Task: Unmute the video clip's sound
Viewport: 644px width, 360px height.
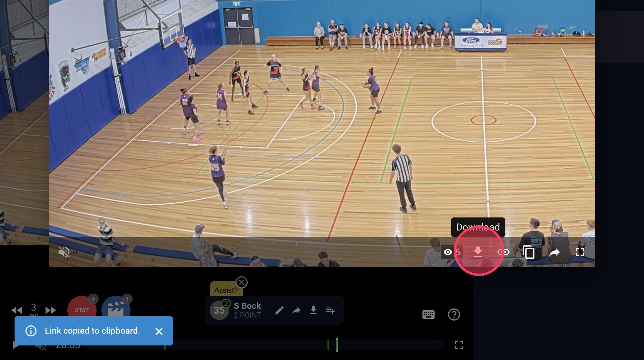Action: pyautogui.click(x=64, y=252)
